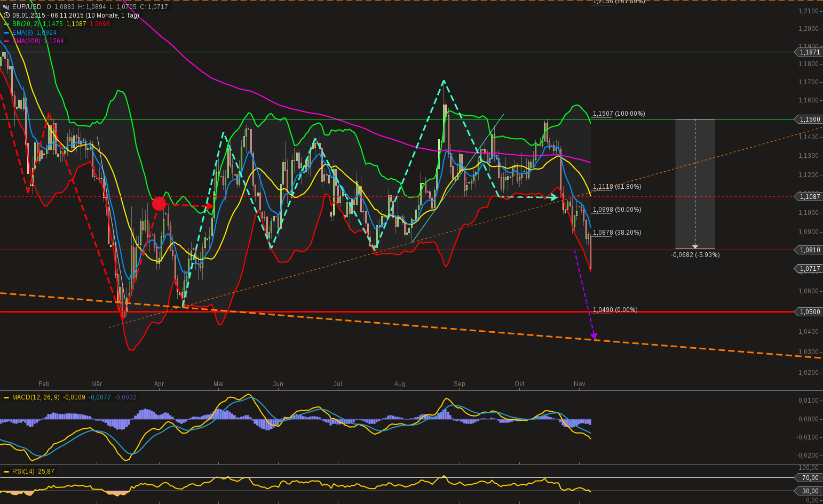Click the Okt label on the time axis

point(519,384)
